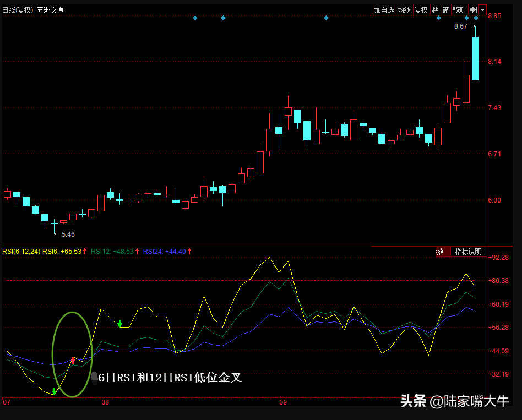Click the stock name 五洲交通
The height and width of the screenshot is (420, 522).
click(50, 10)
